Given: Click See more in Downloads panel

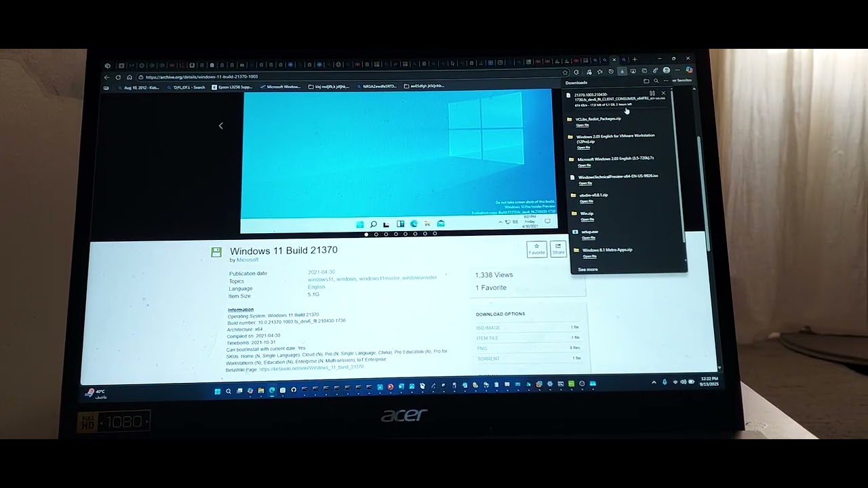Looking at the screenshot, I should click(x=588, y=270).
